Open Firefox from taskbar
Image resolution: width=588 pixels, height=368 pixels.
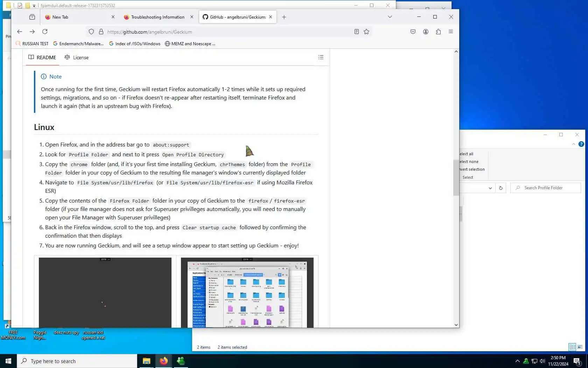(163, 361)
